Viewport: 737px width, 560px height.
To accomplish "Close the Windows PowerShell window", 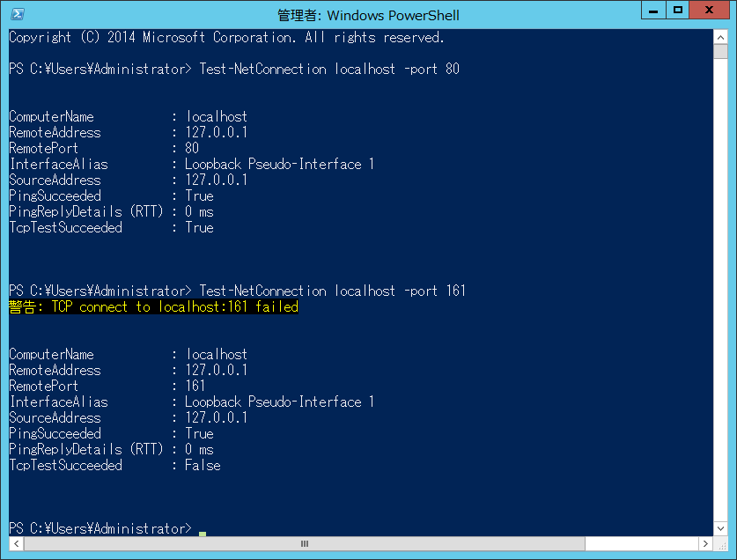I will pyautogui.click(x=710, y=11).
